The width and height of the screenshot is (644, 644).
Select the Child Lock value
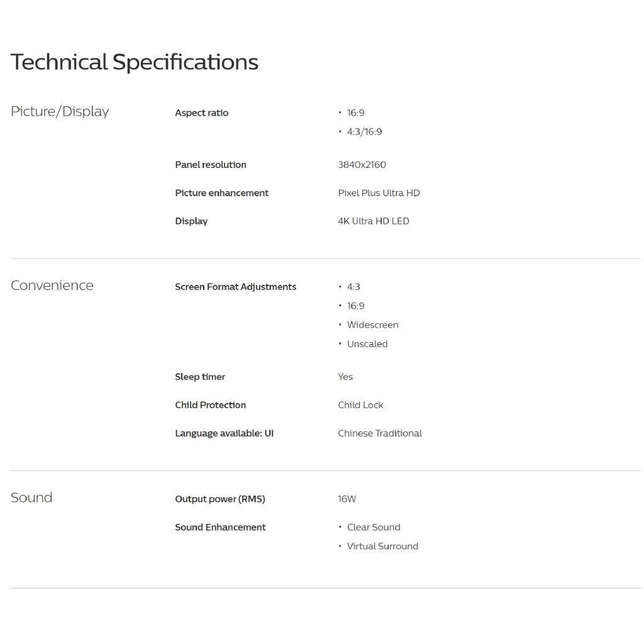tap(360, 405)
